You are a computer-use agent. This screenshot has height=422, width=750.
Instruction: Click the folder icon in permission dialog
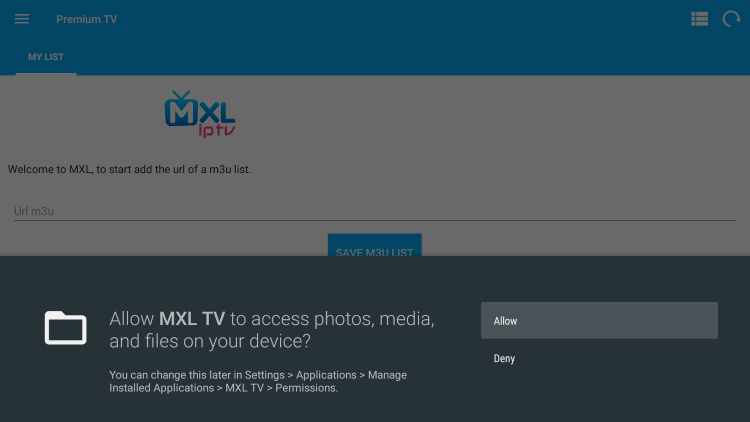pos(66,328)
